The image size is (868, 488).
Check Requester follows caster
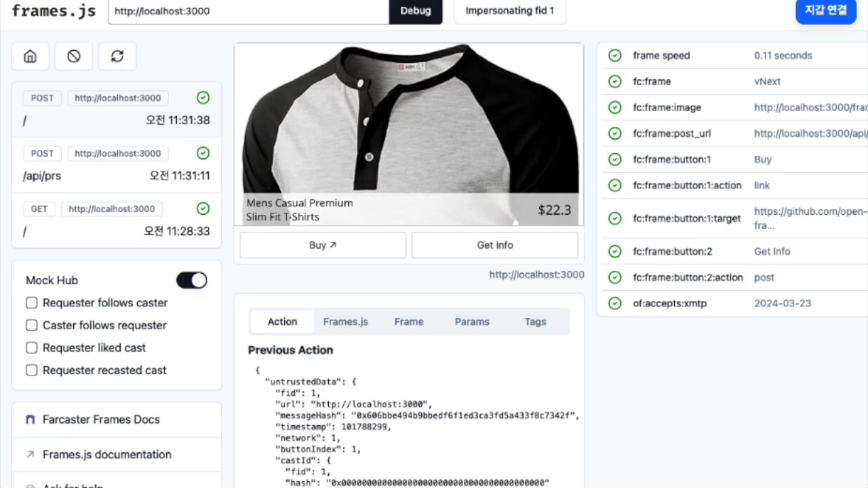point(32,303)
